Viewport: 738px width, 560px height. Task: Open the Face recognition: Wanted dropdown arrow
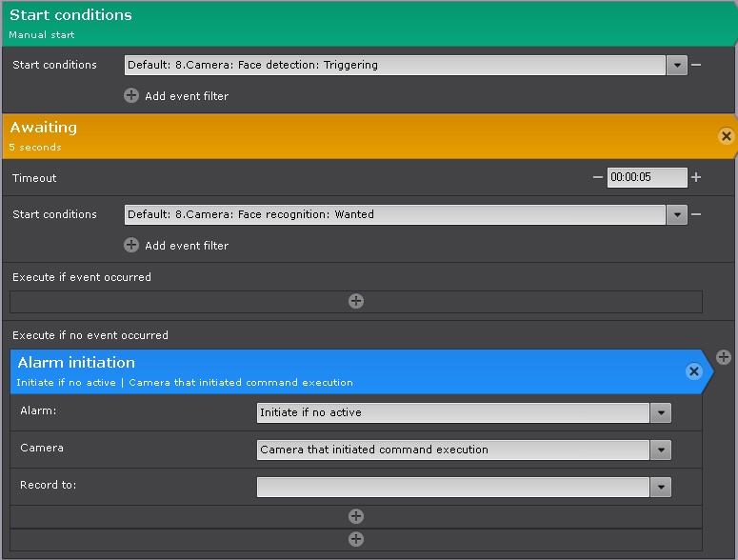pyautogui.click(x=676, y=214)
